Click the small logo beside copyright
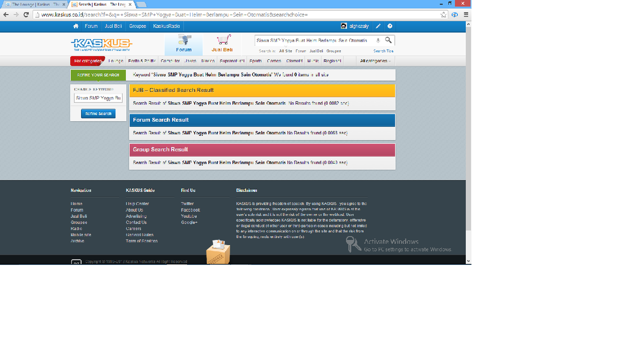The image size is (644, 362). pyautogui.click(x=76, y=262)
